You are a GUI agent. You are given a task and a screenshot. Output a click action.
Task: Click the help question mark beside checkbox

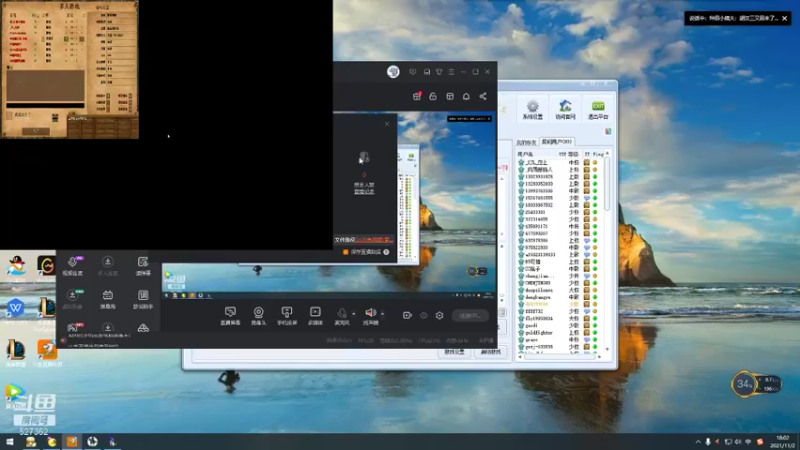coord(386,252)
